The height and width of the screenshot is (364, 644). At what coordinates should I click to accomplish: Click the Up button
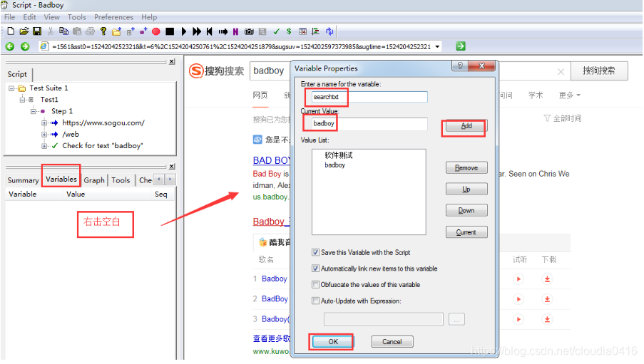[466, 189]
